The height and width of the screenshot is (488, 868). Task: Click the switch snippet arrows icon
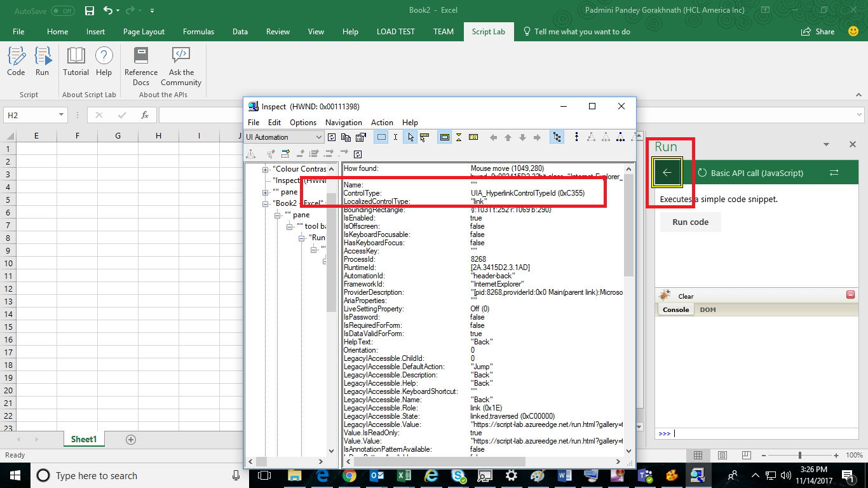pos(834,173)
